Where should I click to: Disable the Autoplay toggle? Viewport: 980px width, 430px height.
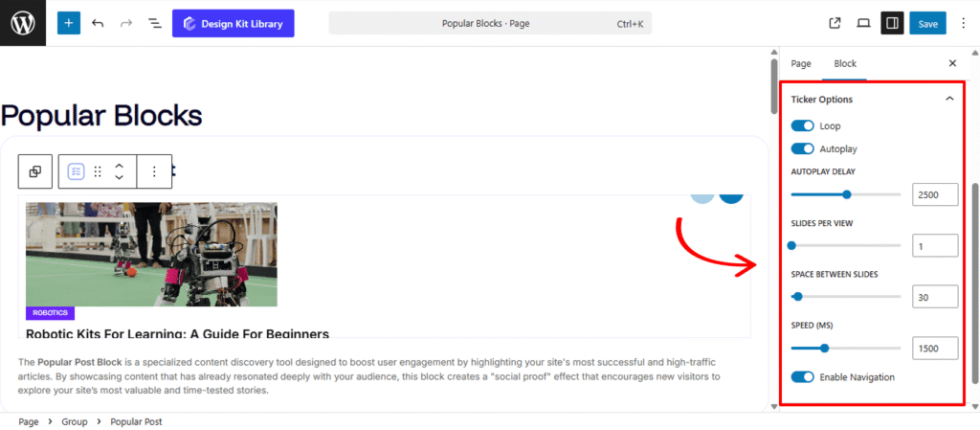[802, 148]
